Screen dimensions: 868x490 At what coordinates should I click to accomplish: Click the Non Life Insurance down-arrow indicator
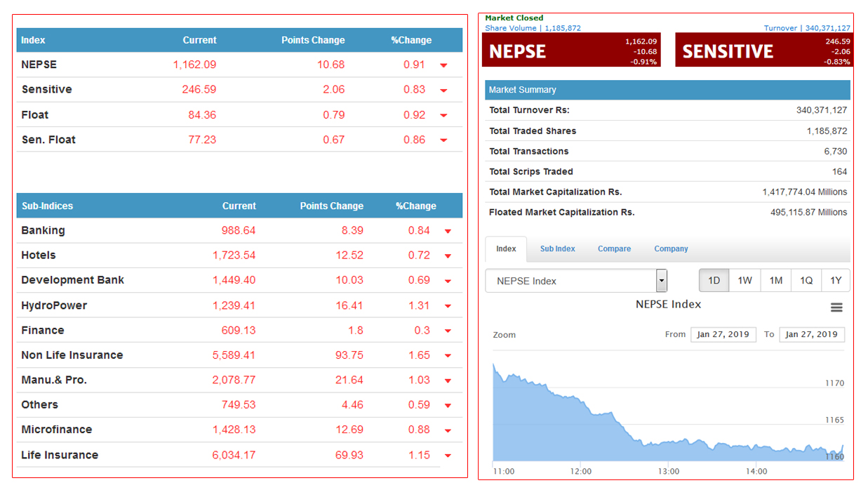click(448, 356)
